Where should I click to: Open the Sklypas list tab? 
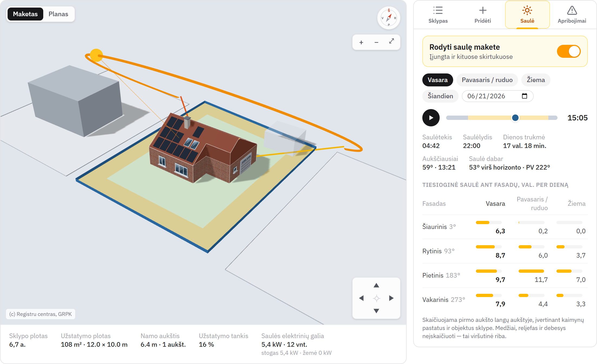click(438, 15)
